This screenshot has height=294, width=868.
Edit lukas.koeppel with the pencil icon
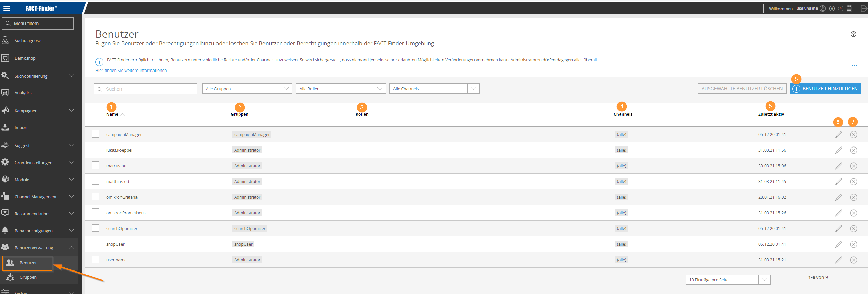[839, 150]
